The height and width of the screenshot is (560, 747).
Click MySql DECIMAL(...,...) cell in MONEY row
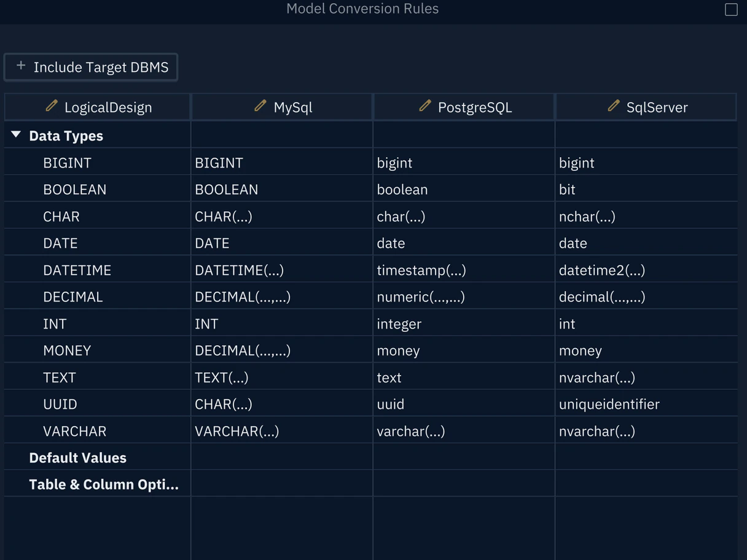[282, 351]
